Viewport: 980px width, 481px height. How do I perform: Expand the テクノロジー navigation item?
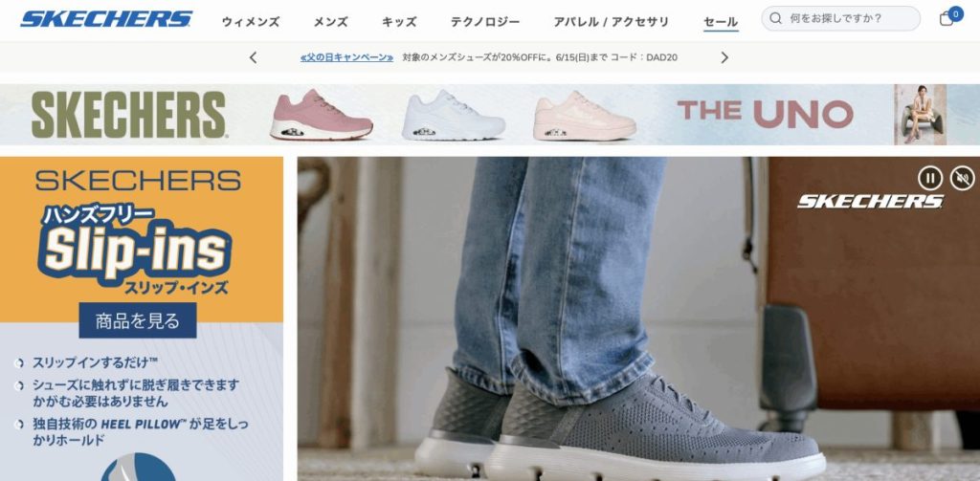pyautogui.click(x=485, y=22)
